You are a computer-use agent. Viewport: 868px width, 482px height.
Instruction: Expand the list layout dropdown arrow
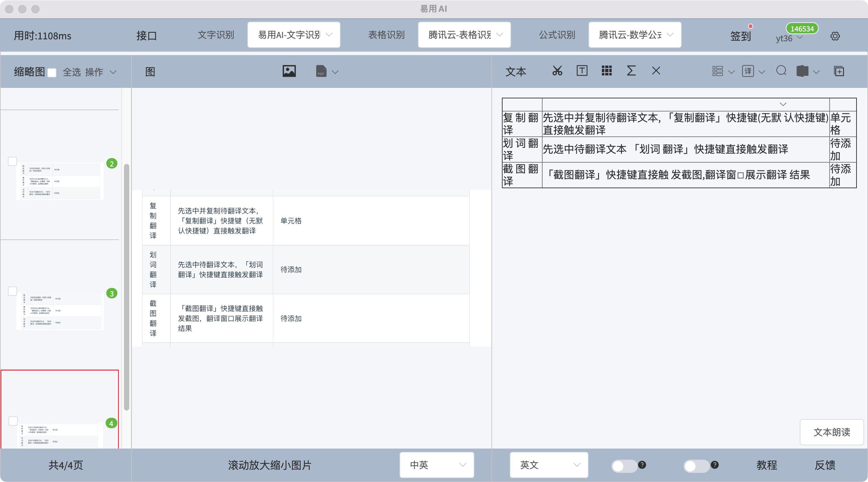pos(731,72)
